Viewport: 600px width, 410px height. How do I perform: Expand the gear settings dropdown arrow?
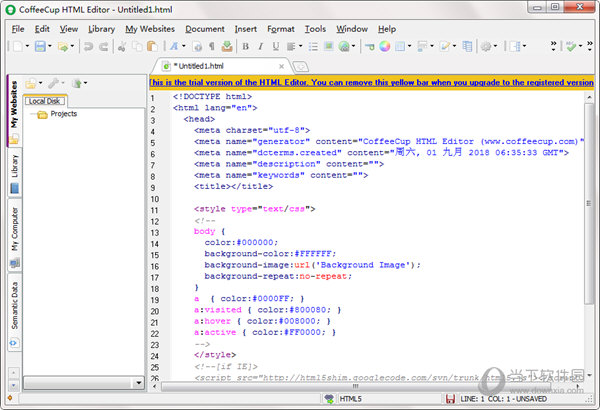[495, 46]
